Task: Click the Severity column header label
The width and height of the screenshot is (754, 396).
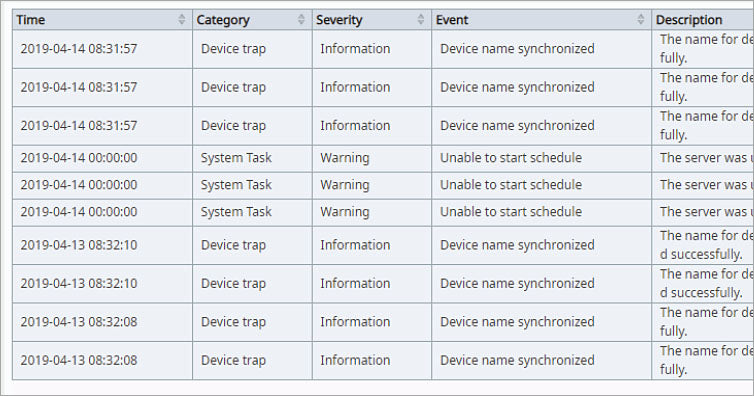Action: pos(339,20)
